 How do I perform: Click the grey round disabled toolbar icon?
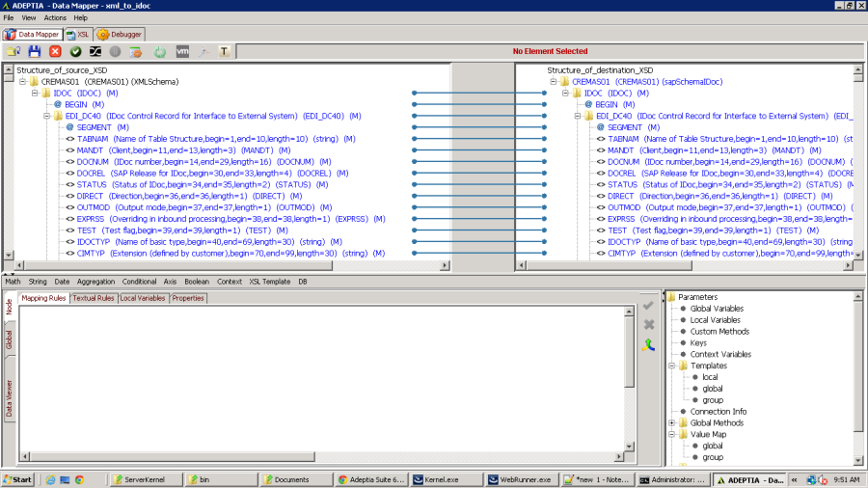pyautogui.click(x=115, y=51)
